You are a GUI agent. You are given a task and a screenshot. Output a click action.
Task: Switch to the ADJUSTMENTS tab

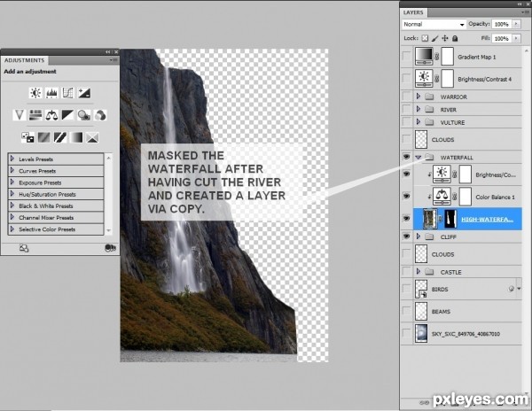25,60
